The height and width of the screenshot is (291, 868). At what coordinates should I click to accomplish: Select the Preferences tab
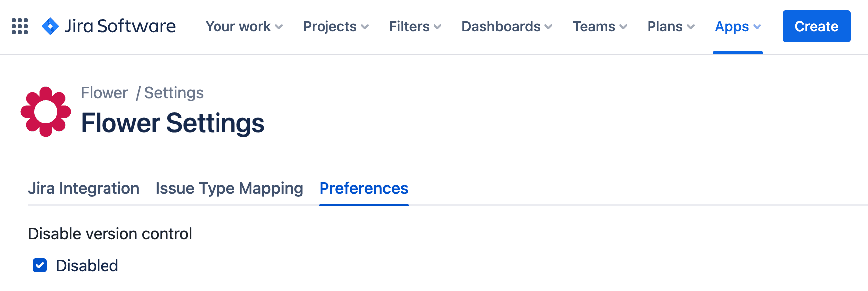click(363, 188)
